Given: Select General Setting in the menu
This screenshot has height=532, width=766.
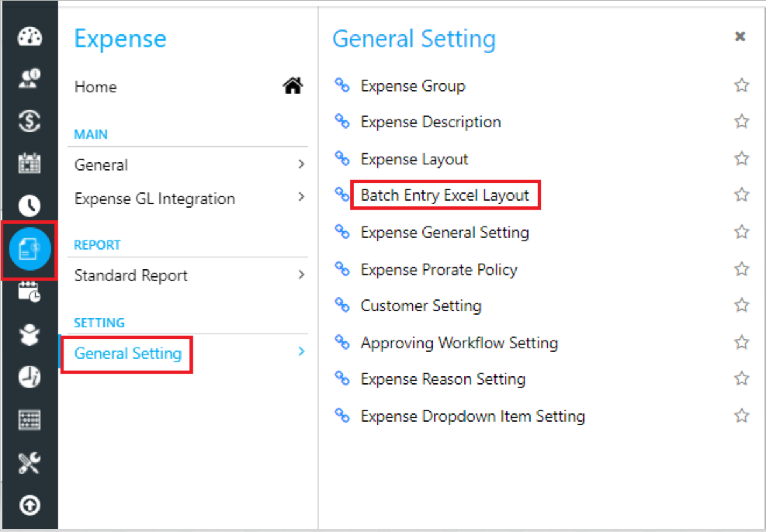Looking at the screenshot, I should tap(128, 354).
